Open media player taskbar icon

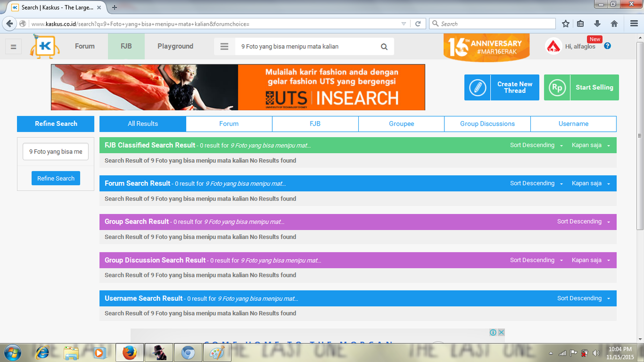point(99,353)
